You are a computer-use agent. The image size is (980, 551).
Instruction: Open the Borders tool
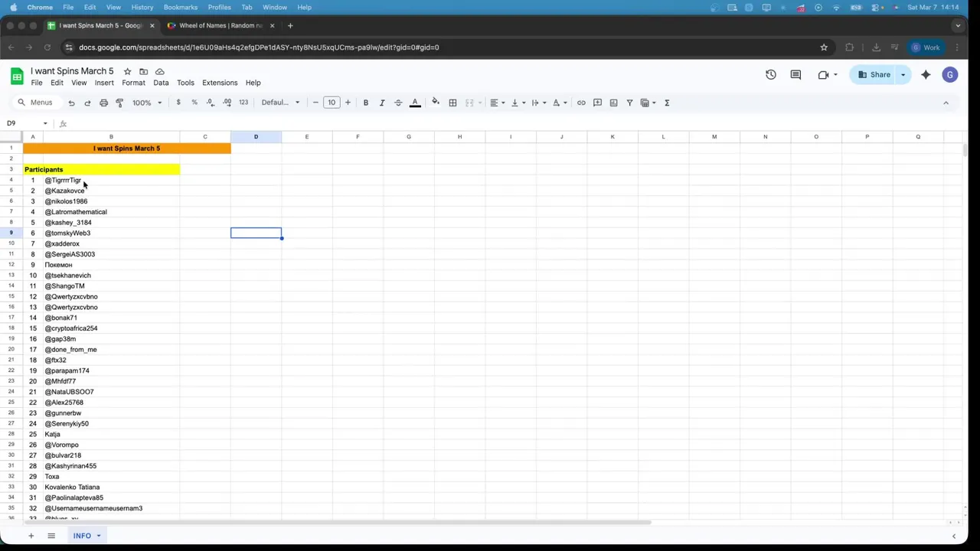(452, 103)
